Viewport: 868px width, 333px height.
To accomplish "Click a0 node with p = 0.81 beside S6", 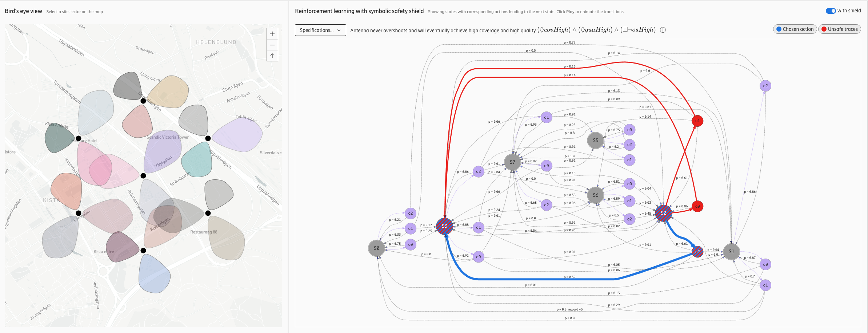I will point(629,184).
